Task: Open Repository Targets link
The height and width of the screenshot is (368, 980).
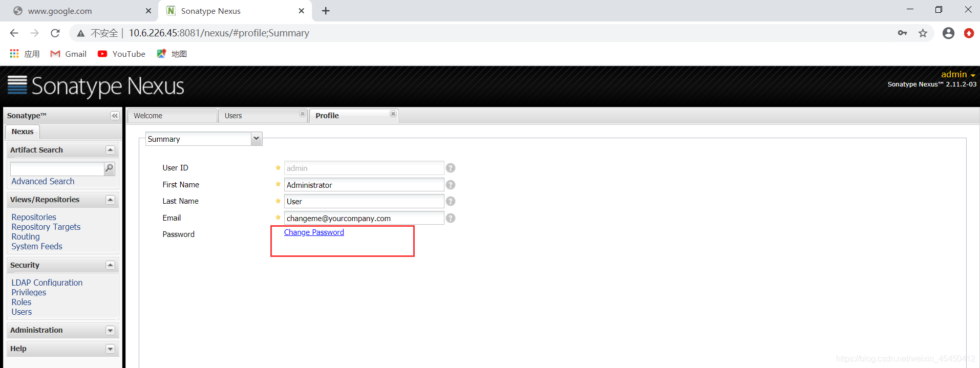Action: (46, 227)
